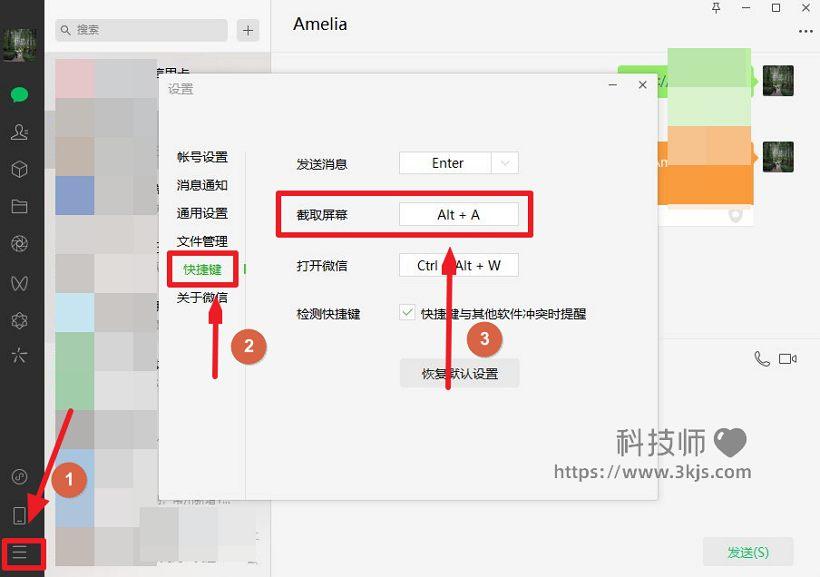Click the add plus button beside search

pyautogui.click(x=248, y=30)
